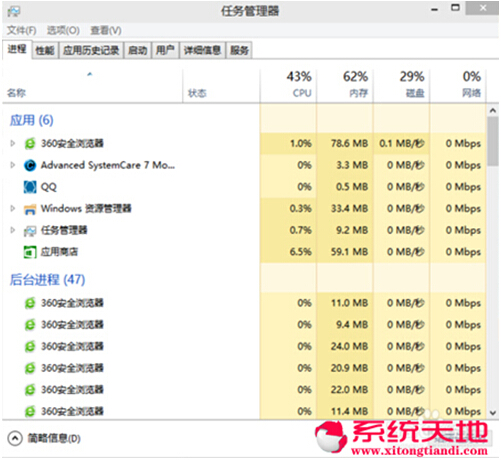Click the Advanced SystemCare icon
Viewport: 501px width, 460px height.
(x=30, y=165)
